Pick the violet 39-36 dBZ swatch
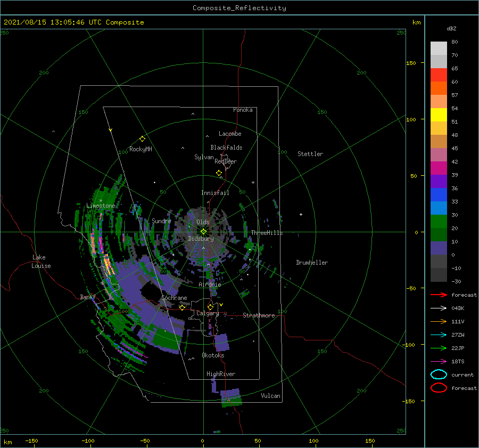479x448 pixels. [x=439, y=181]
